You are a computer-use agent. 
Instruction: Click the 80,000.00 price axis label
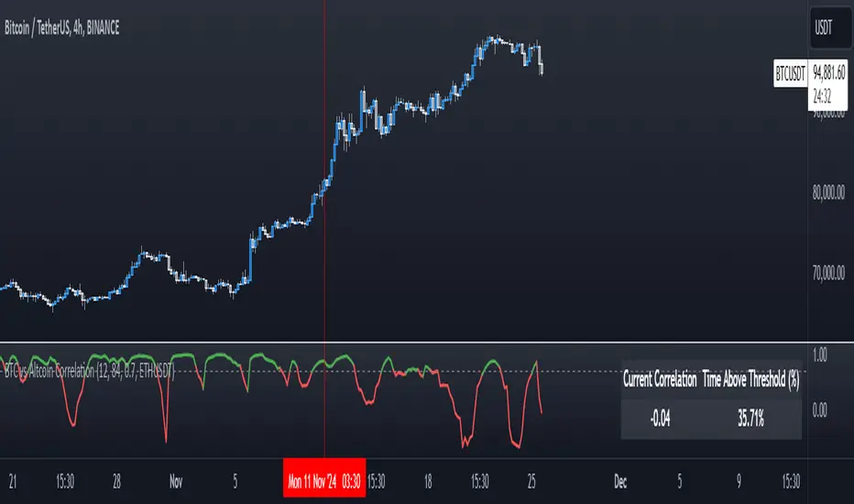828,192
